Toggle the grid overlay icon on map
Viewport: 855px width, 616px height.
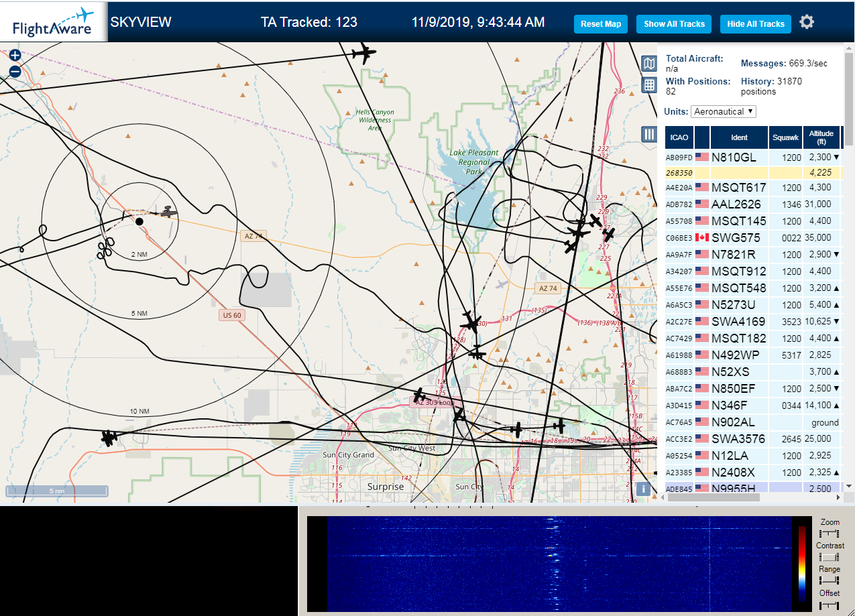click(648, 85)
